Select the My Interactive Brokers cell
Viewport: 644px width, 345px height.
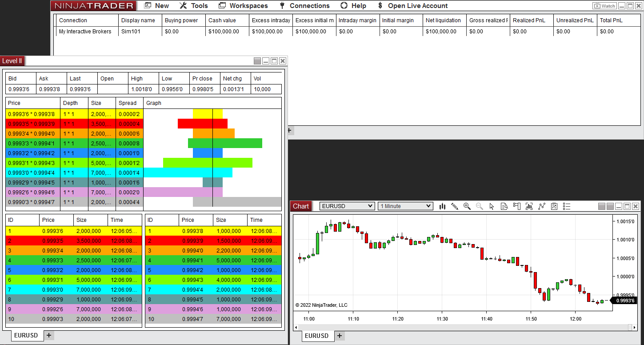tap(87, 32)
